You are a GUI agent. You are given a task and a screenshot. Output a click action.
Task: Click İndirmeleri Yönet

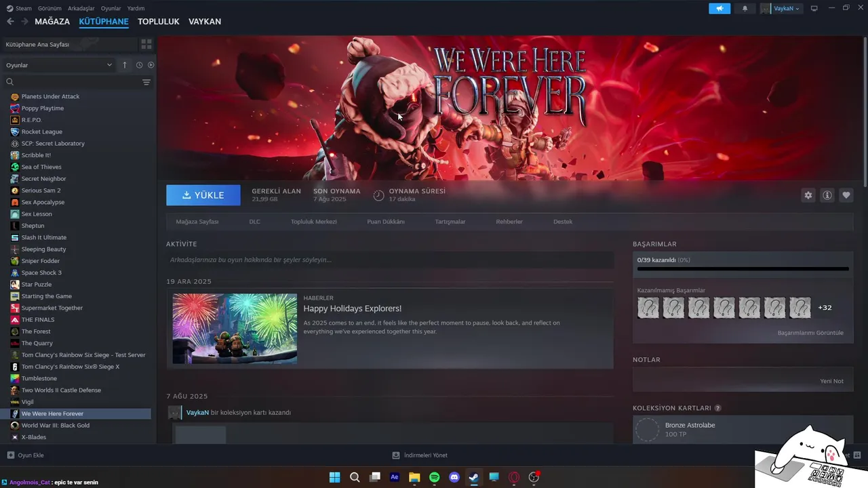click(x=420, y=455)
